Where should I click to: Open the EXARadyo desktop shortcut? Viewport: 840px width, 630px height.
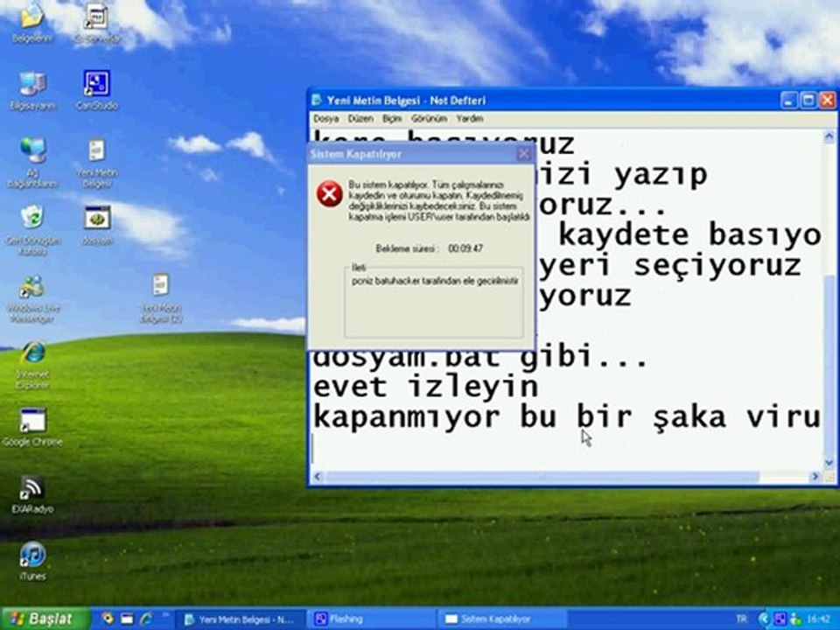pos(32,494)
